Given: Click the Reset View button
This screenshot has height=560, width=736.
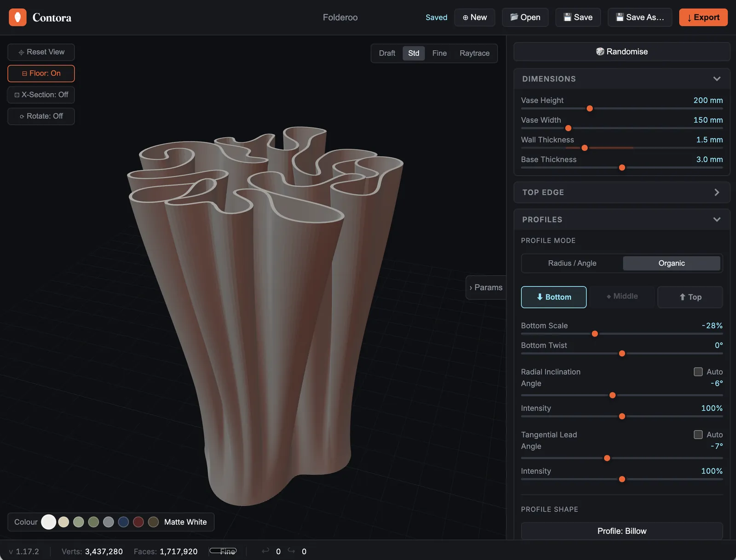Looking at the screenshot, I should click(41, 52).
